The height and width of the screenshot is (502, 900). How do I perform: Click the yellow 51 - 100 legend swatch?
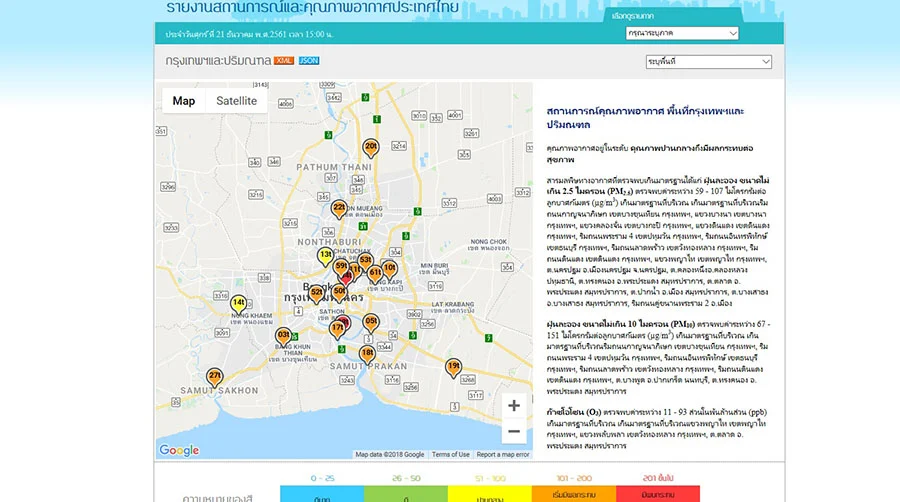pos(490,494)
